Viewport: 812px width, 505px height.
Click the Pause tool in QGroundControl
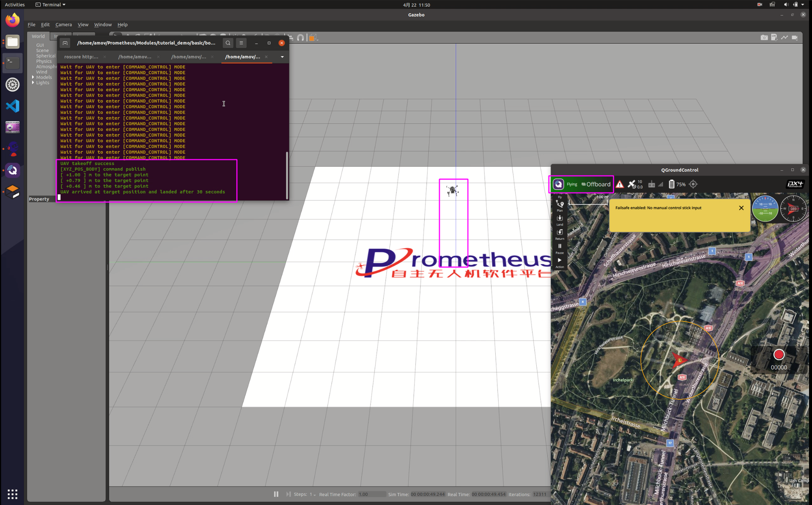coord(560,248)
